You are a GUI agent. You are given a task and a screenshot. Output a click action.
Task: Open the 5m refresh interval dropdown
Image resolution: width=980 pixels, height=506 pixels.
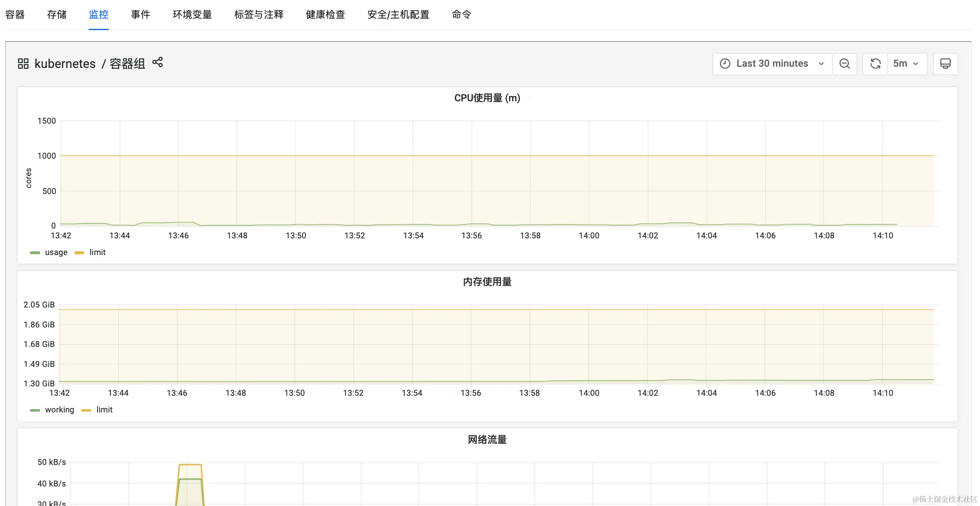click(x=907, y=63)
